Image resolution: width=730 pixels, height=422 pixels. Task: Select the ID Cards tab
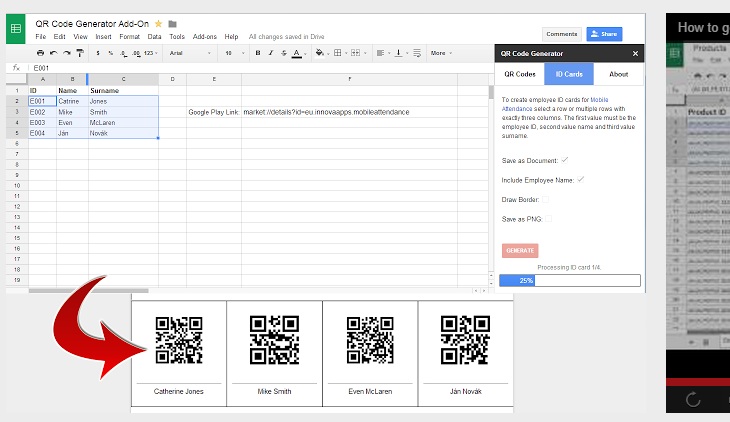(569, 74)
